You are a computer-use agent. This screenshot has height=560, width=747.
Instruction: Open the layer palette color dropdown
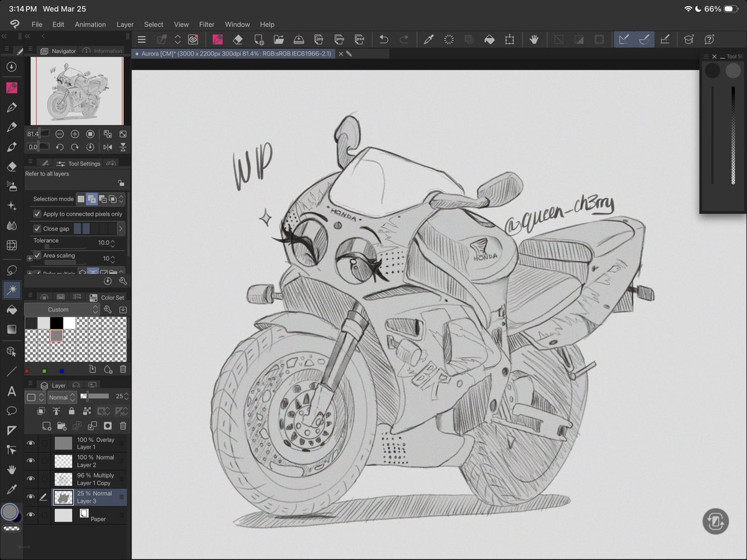(35, 397)
